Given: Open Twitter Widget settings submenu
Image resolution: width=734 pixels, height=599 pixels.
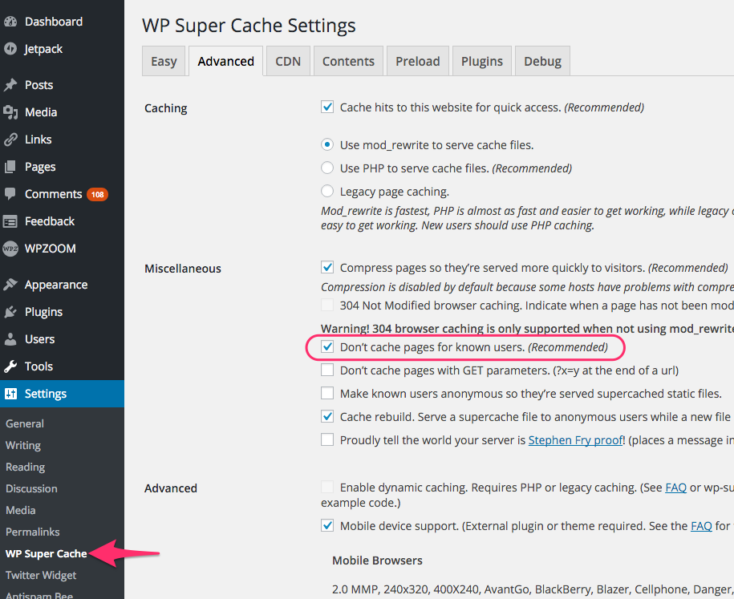Looking at the screenshot, I should [x=41, y=575].
